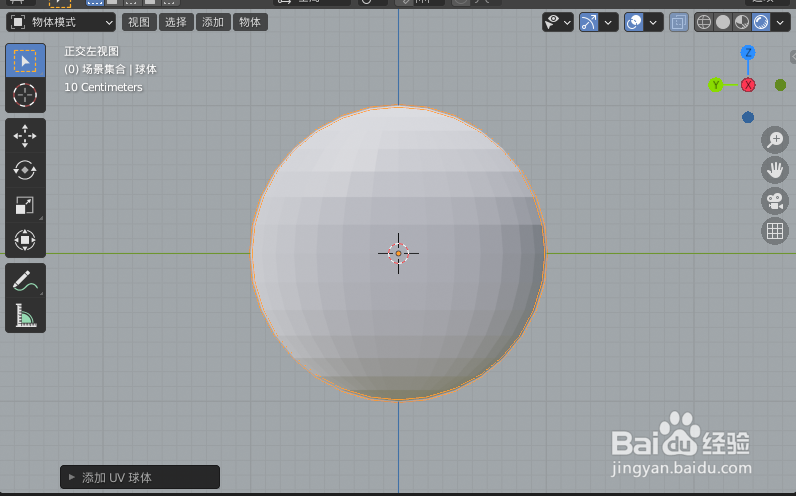Switch to solid viewport shading
The image size is (796, 496).
click(723, 22)
